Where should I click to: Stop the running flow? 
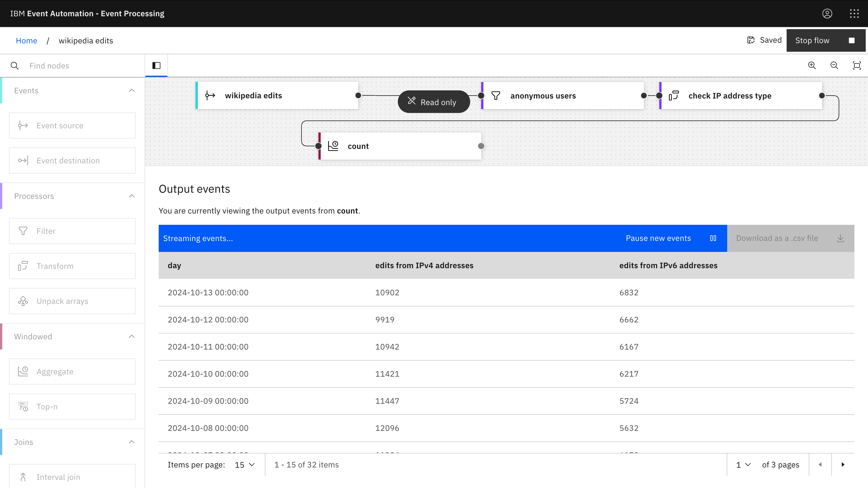click(x=825, y=40)
